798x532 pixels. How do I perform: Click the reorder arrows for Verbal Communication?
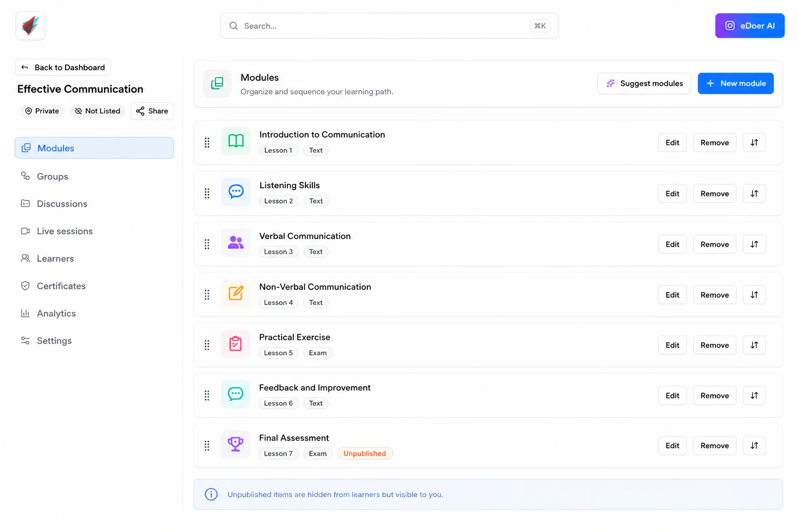[754, 244]
